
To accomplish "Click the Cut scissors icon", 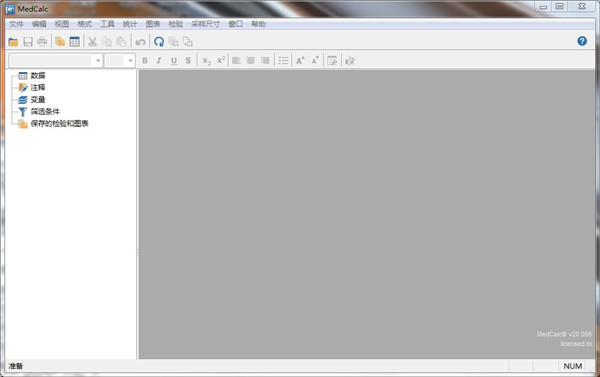I will point(92,42).
